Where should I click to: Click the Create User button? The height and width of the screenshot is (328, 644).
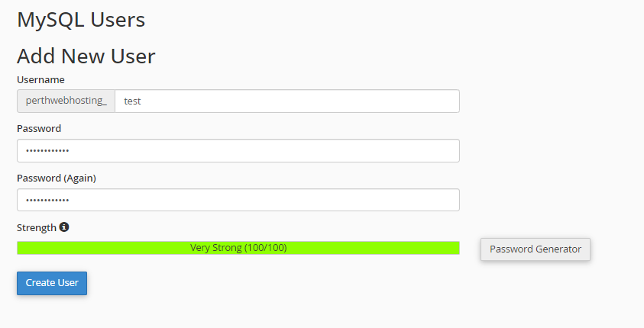click(52, 283)
